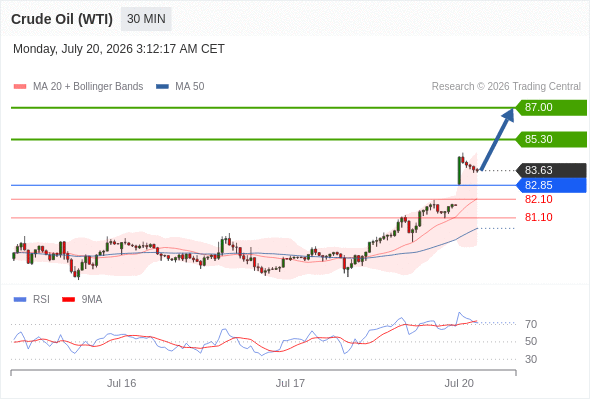Click the Crude Oil (WTI) title

pos(62,19)
